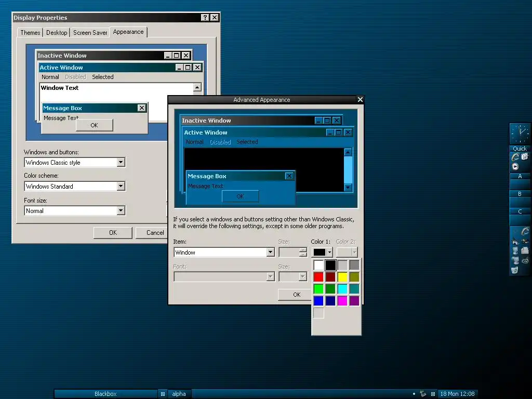Viewport: 532px width, 399px height.
Task: Switch to the Themes tab
Action: [30, 33]
